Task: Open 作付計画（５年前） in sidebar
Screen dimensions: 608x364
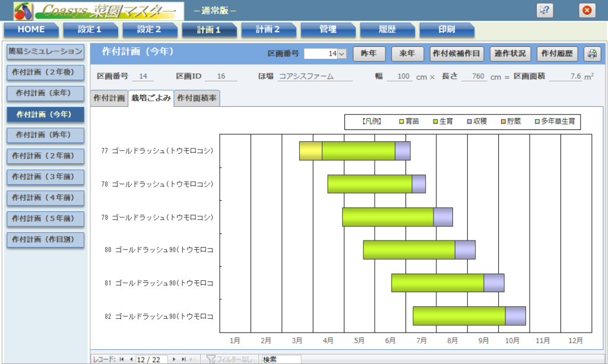Action: tap(45, 219)
